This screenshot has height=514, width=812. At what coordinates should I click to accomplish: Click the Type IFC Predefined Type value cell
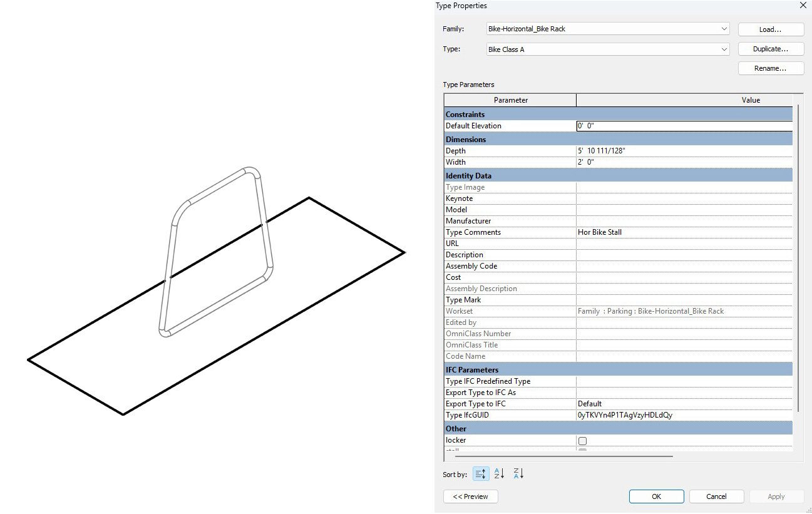click(684, 381)
